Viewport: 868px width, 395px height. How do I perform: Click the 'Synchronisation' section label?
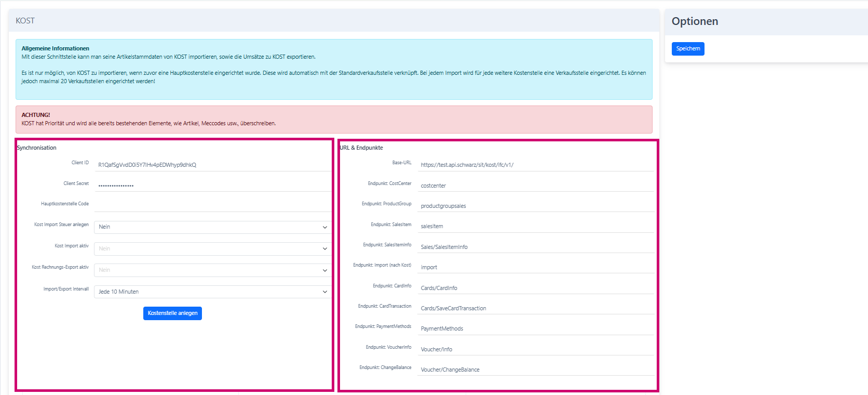click(x=36, y=148)
